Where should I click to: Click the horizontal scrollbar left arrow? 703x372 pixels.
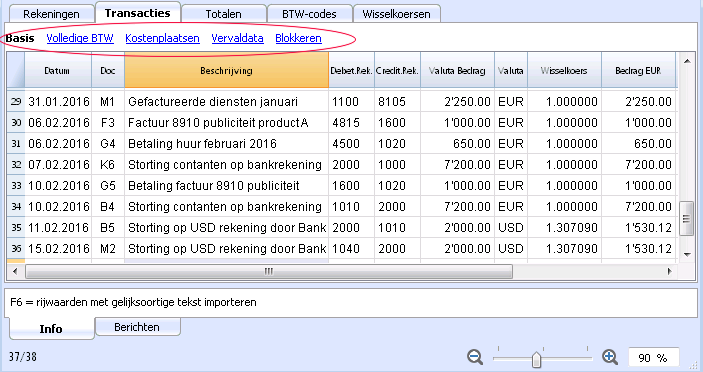pos(15,271)
